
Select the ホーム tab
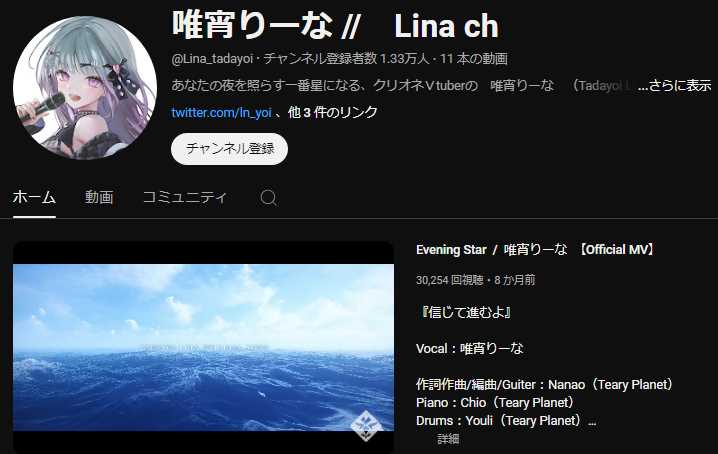click(34, 197)
